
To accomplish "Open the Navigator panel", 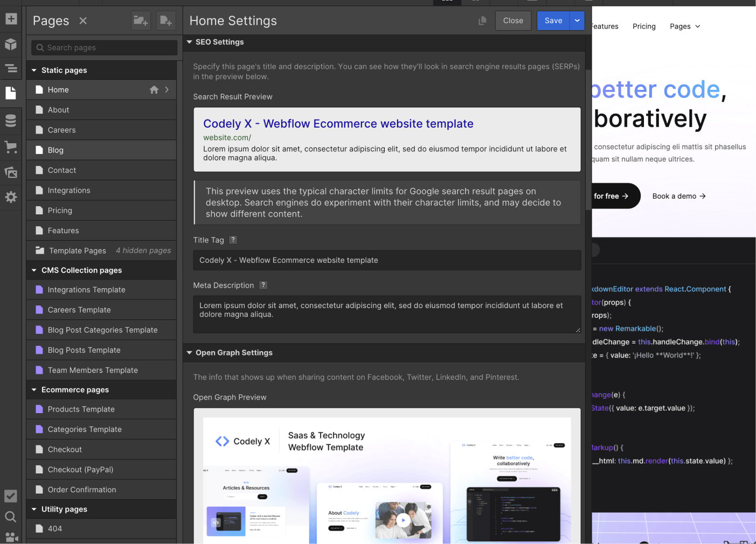I will [11, 69].
